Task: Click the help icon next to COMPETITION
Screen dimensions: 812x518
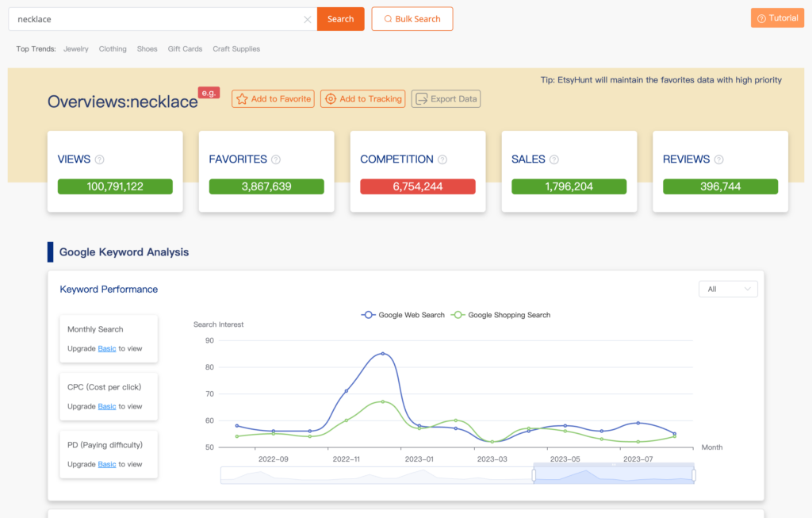Action: (x=442, y=159)
